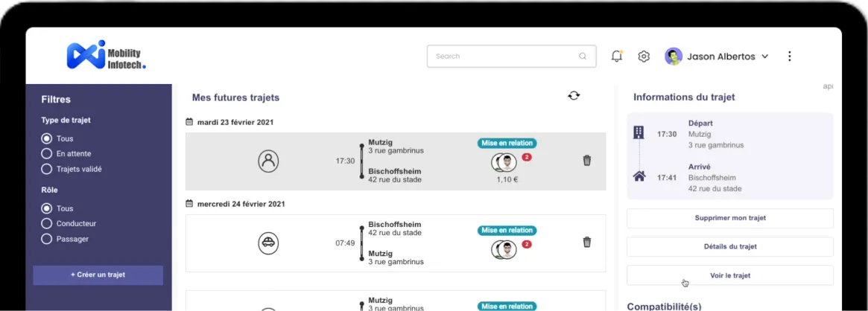Click red badge 2 on 07:49 trip
868x311 pixels.
point(527,244)
